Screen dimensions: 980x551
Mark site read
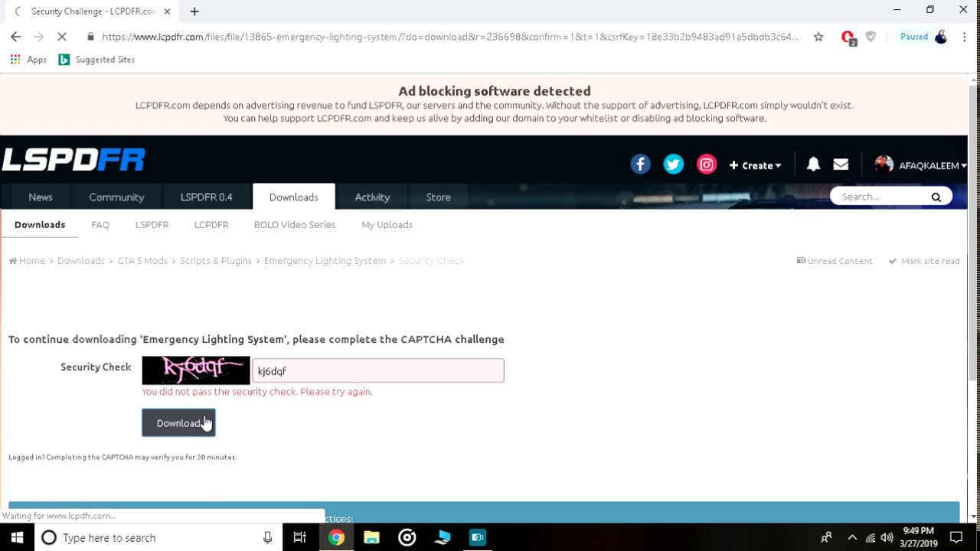coord(924,261)
